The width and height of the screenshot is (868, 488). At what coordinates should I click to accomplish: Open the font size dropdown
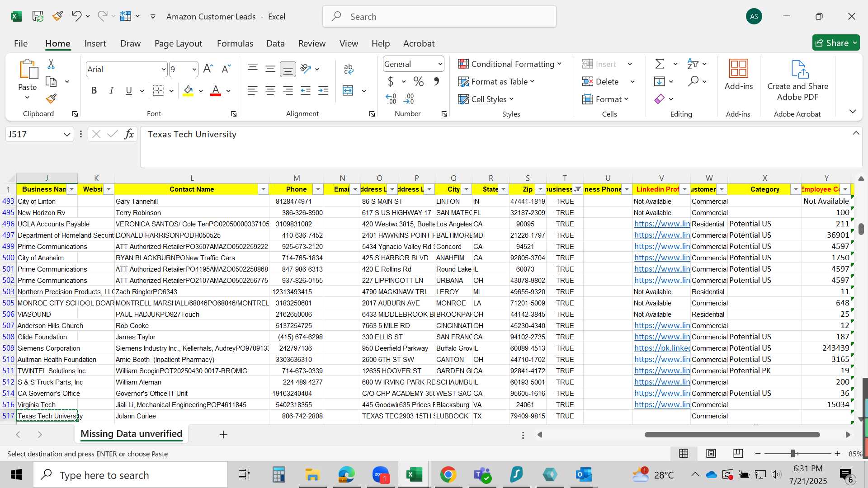[194, 69]
